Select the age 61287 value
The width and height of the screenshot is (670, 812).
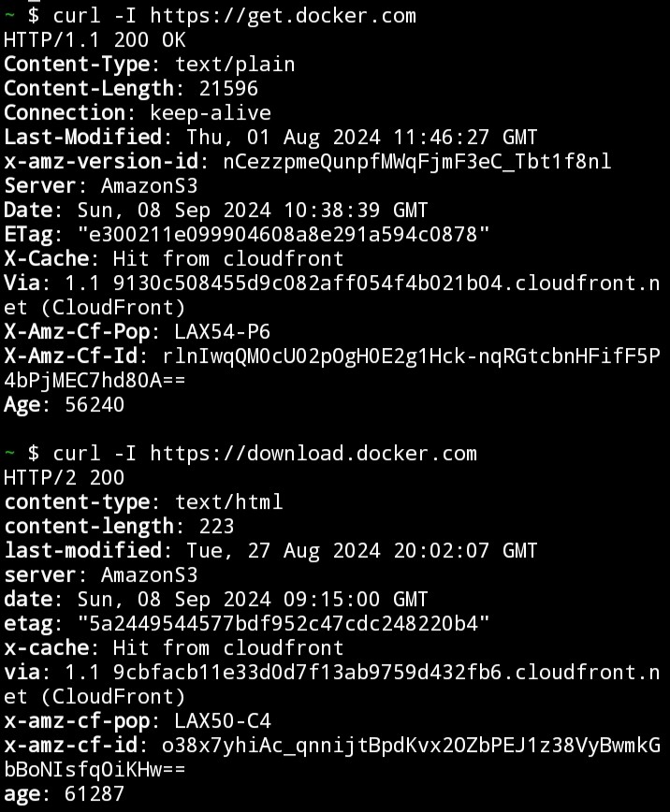[95, 794]
